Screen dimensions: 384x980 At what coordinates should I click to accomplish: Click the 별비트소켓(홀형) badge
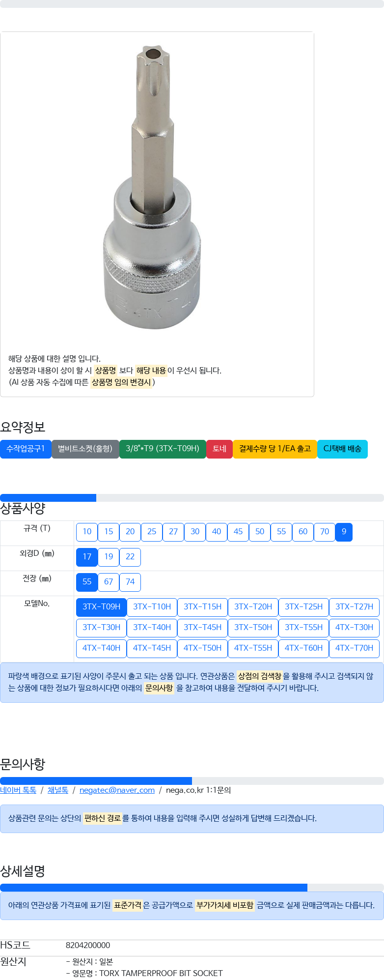coord(85,449)
